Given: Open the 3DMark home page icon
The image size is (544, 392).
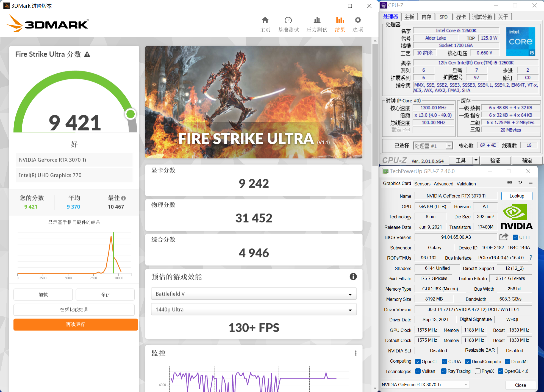Looking at the screenshot, I should pyautogui.click(x=265, y=20).
